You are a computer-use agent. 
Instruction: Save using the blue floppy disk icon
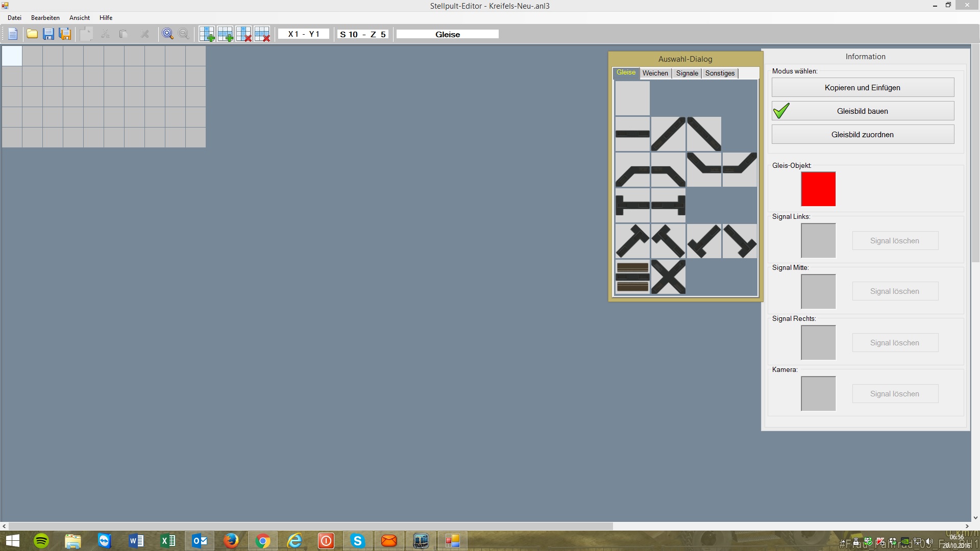click(x=48, y=34)
